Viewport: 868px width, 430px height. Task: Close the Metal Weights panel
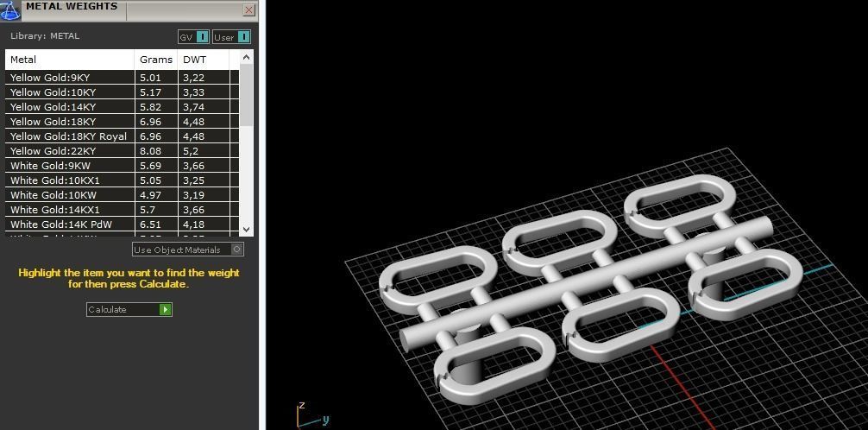pos(249,10)
